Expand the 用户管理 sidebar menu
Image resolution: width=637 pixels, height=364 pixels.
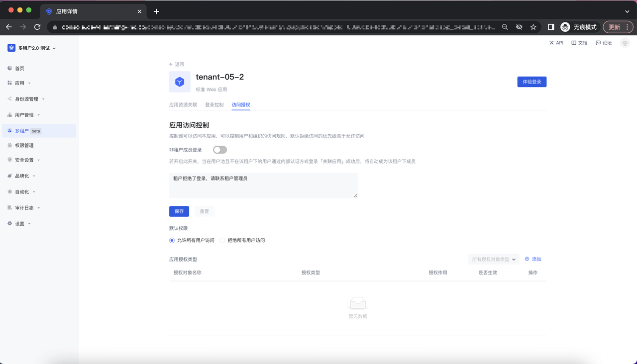(24, 115)
